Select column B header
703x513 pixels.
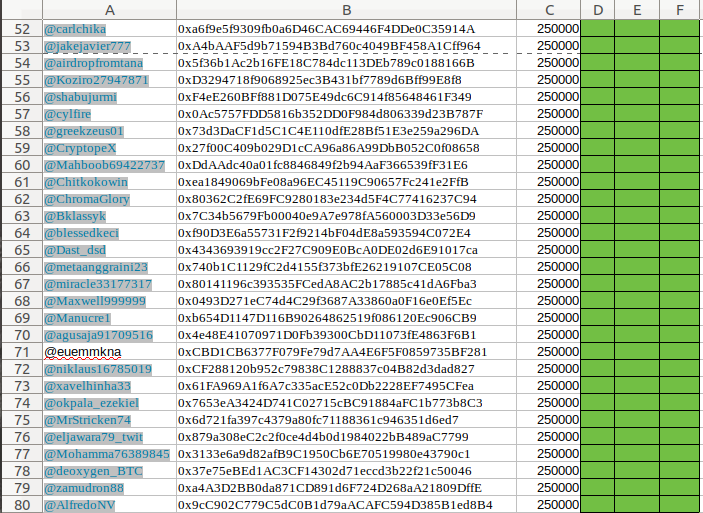(x=346, y=10)
